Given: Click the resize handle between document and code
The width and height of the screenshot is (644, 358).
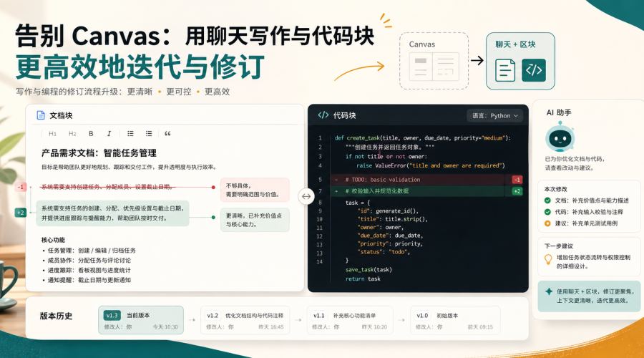Looking at the screenshot, I should tap(306, 196).
